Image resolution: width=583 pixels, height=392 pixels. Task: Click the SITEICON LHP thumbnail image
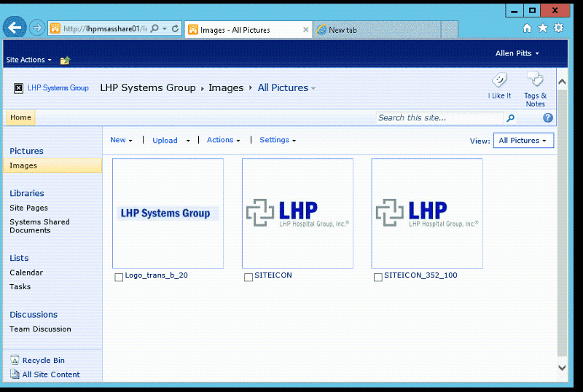(x=297, y=213)
